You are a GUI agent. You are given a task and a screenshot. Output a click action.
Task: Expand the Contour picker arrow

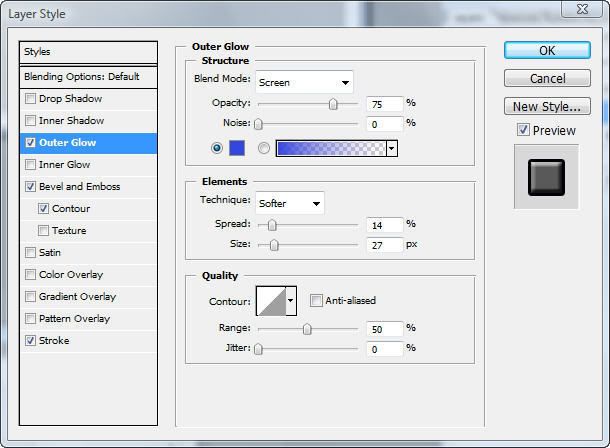tap(291, 301)
